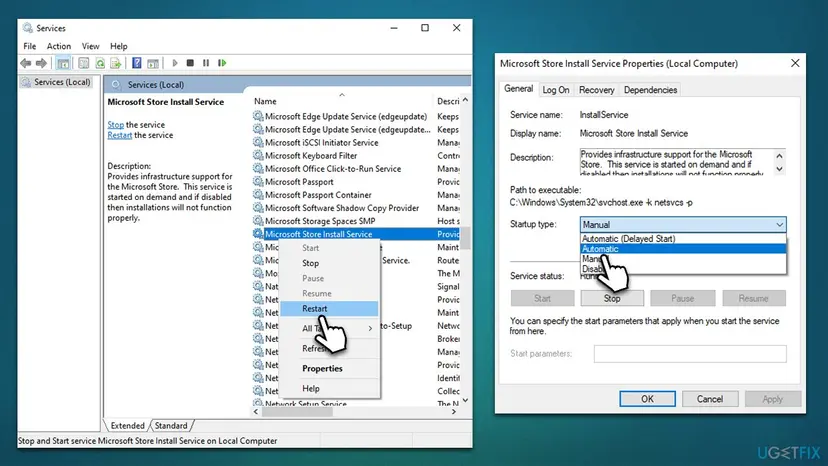Switch to the General tab in Properties
The height and width of the screenshot is (466, 828).
(x=519, y=89)
